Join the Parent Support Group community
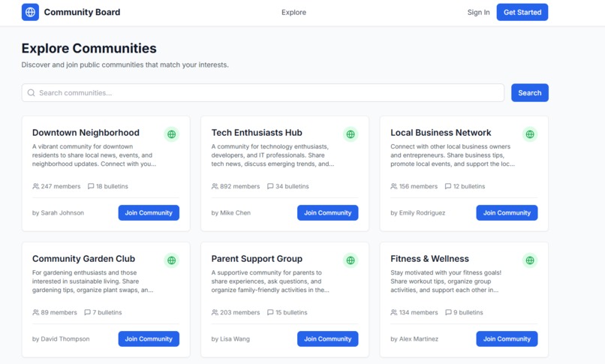Image resolution: width=605 pixels, height=364 pixels. coord(327,339)
